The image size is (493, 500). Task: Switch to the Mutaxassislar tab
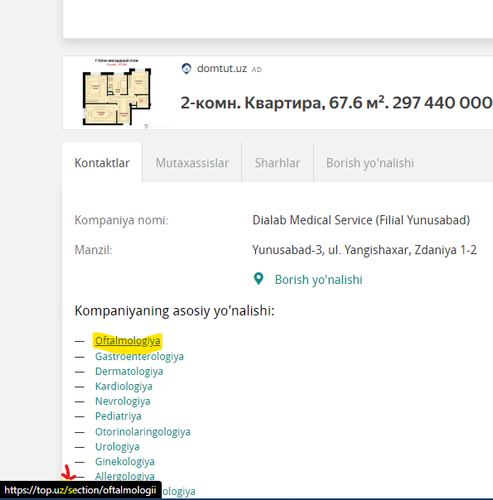(x=192, y=163)
